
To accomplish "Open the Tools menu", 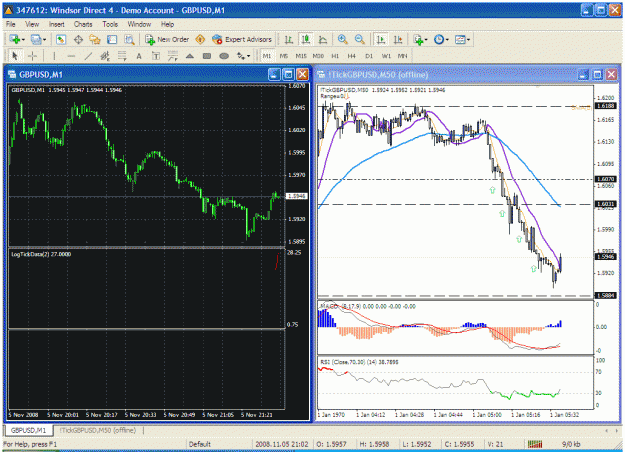I will click(110, 24).
